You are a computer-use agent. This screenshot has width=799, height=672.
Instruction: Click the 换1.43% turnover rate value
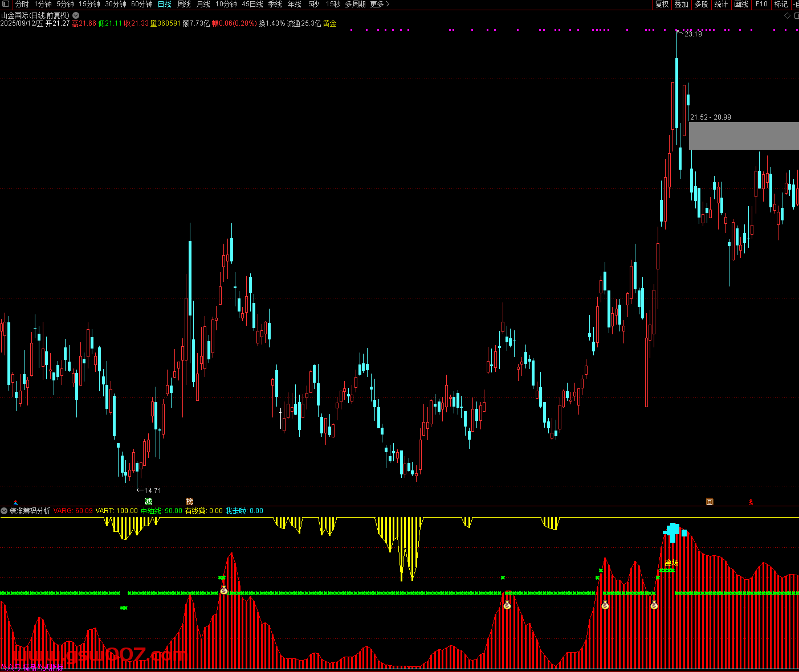tap(272, 23)
